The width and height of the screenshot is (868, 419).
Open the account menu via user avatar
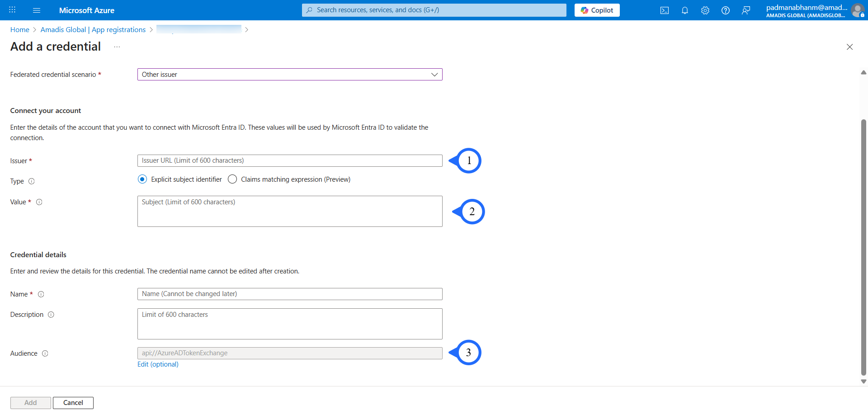click(x=857, y=10)
